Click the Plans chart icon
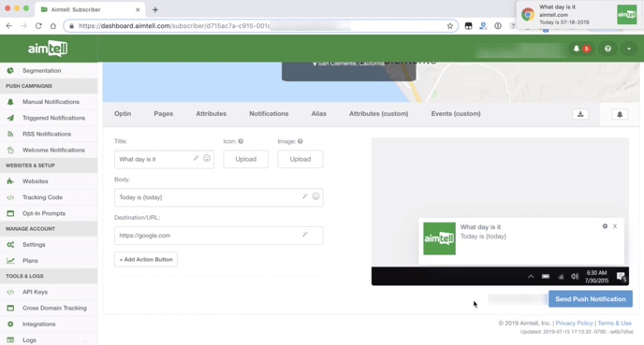Viewport: 644px width, 345px height. tap(10, 261)
